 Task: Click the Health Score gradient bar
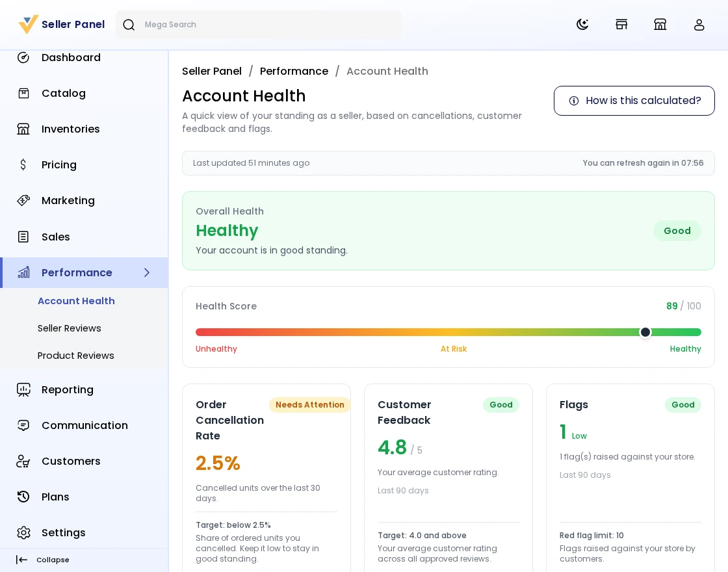[x=448, y=332]
